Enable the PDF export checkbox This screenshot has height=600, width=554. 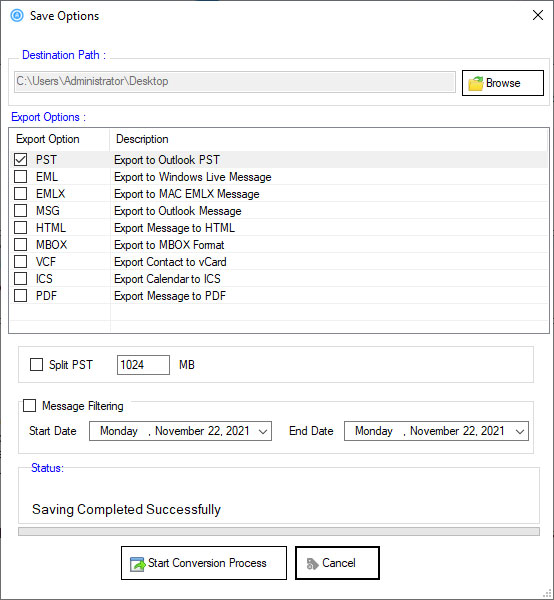(x=20, y=295)
